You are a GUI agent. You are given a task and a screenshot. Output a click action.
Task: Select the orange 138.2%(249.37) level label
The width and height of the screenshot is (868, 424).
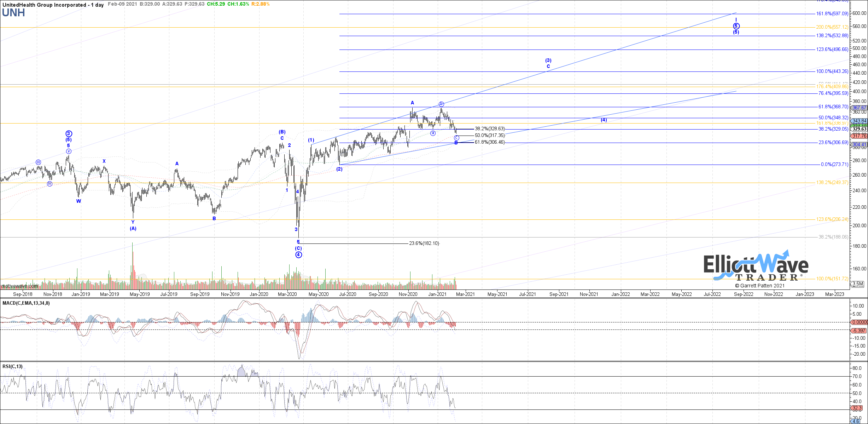832,183
